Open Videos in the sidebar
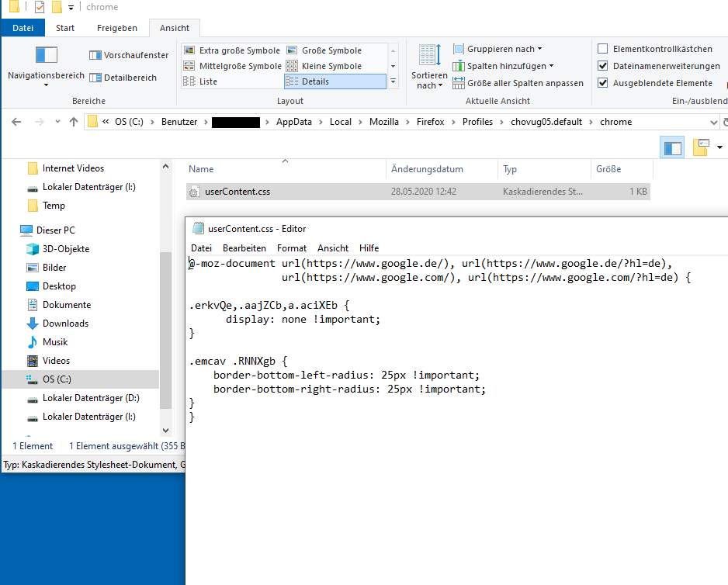The width and height of the screenshot is (728, 585). [48, 360]
